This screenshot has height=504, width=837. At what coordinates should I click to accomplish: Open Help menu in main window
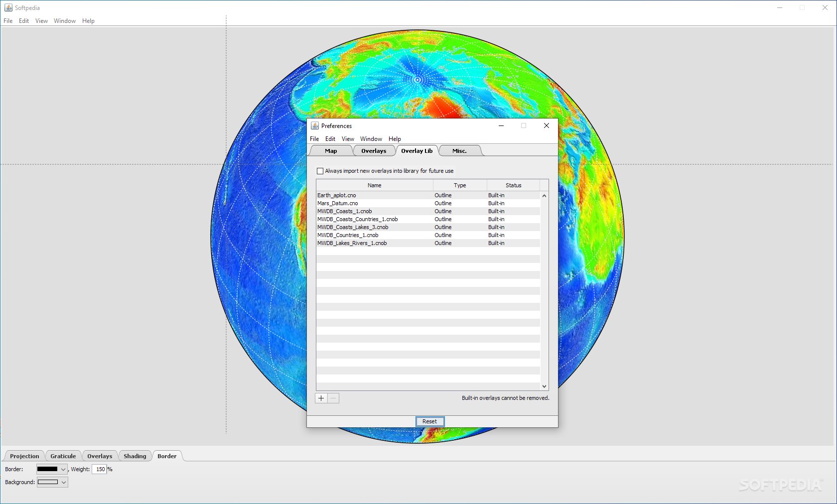tap(88, 21)
